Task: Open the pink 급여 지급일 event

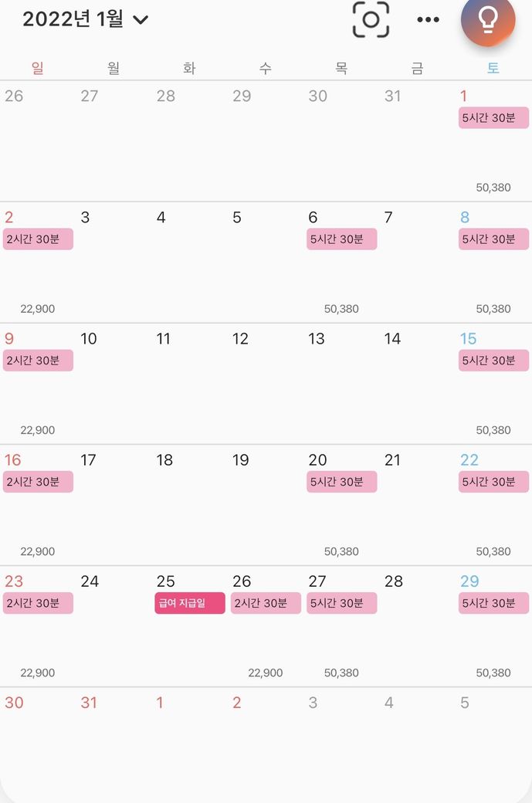Action: [189, 603]
